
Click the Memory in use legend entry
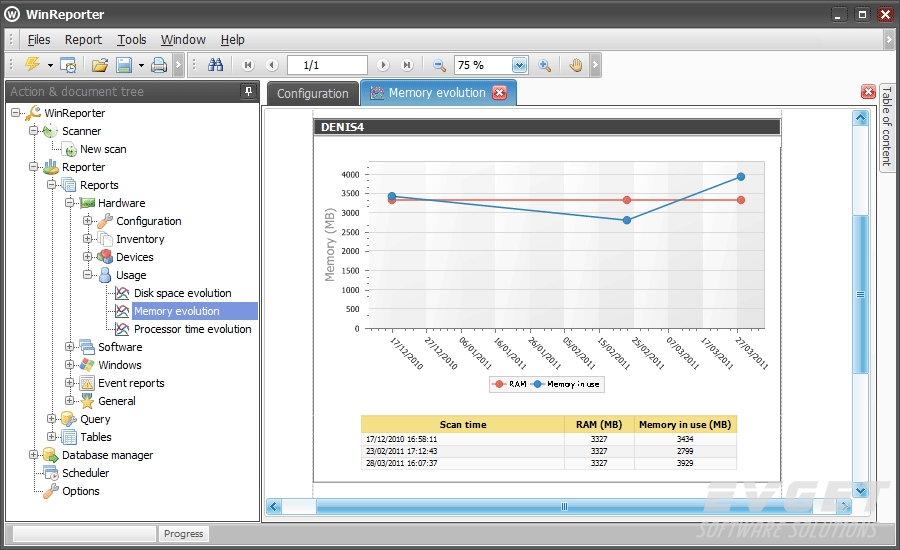(x=565, y=384)
